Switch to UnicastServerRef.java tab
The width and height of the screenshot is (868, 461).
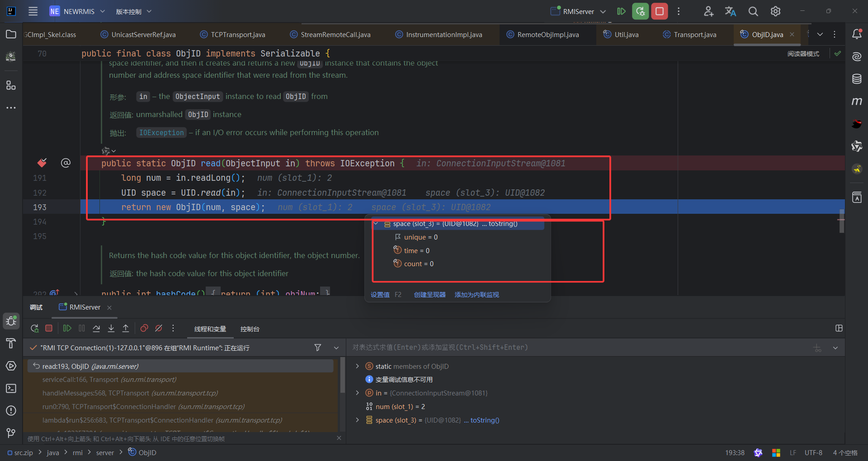point(139,34)
